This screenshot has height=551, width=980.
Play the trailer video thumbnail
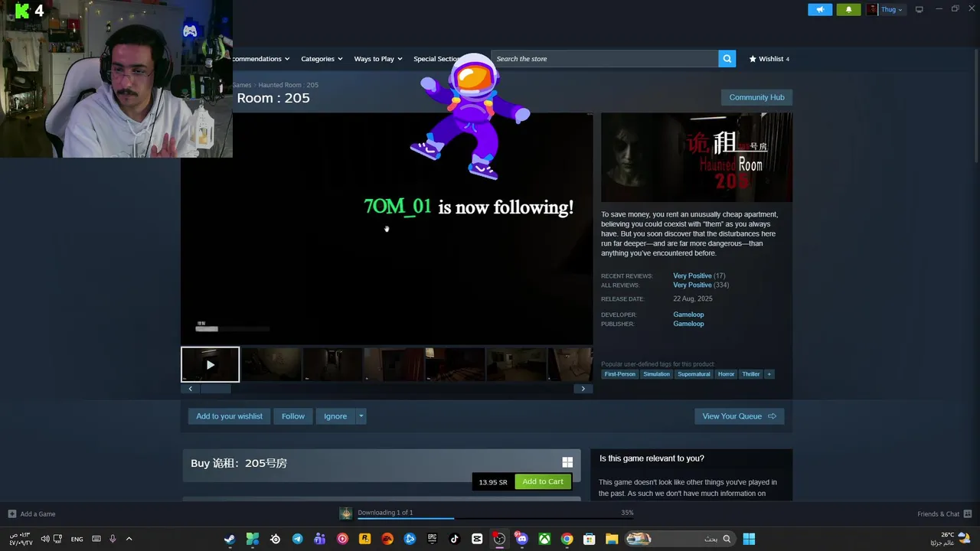210,364
